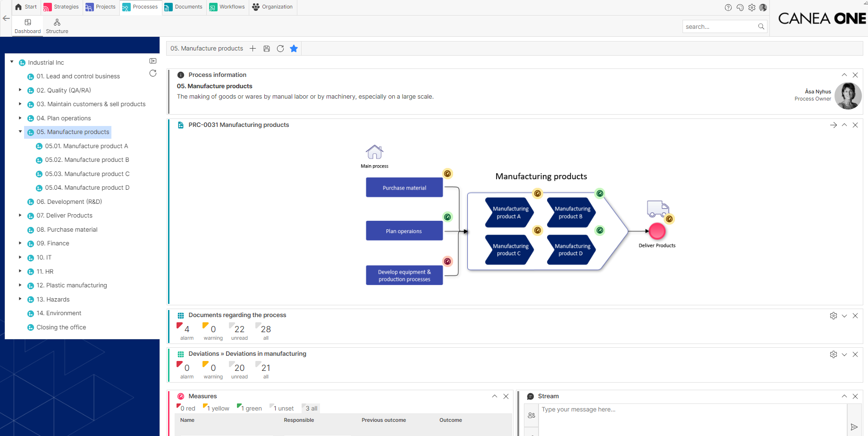The height and width of the screenshot is (436, 868).
Task: Filter measures by 1 green
Action: pyautogui.click(x=250, y=408)
